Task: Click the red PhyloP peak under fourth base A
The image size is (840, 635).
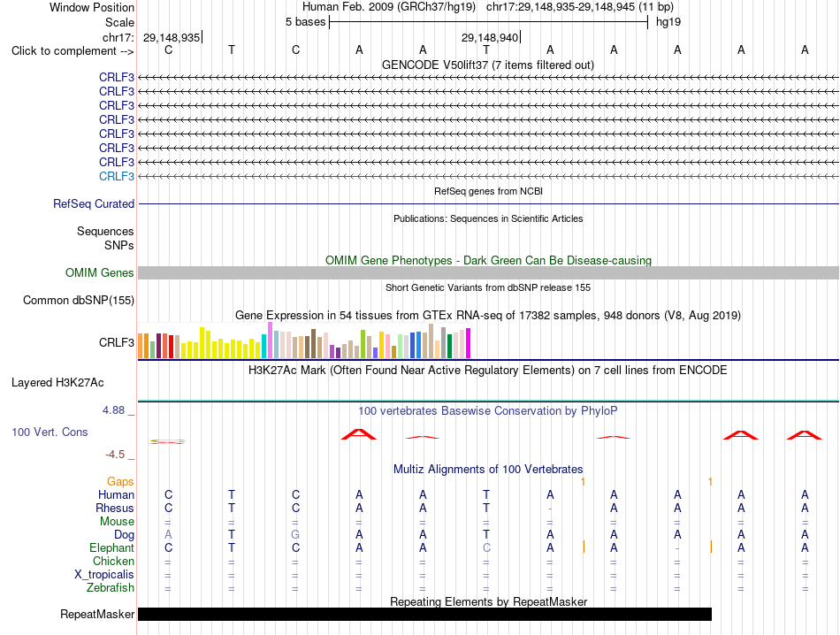Action: click(x=359, y=434)
